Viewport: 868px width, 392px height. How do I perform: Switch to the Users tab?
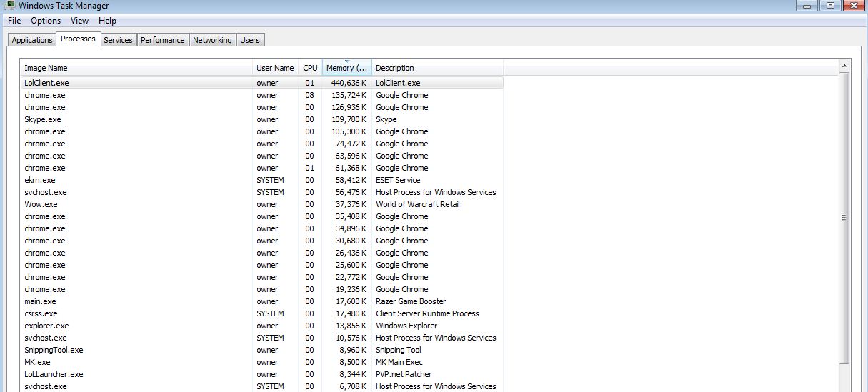tap(250, 40)
